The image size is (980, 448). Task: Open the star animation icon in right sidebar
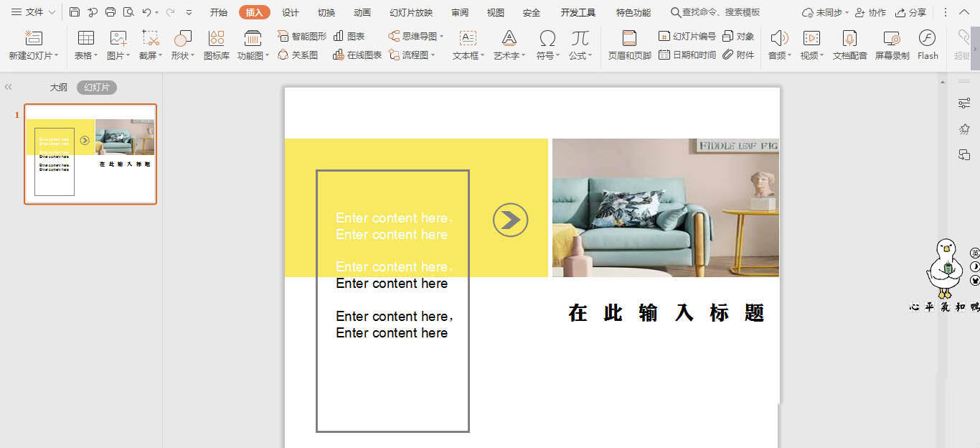pyautogui.click(x=964, y=129)
